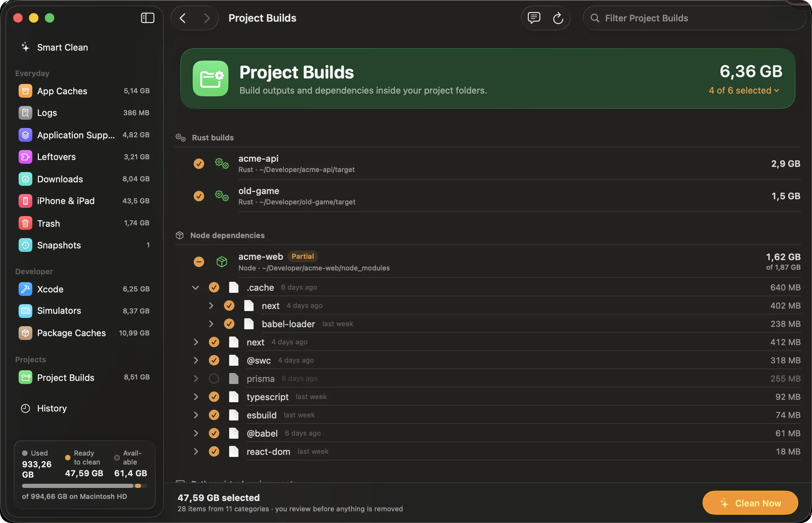Expand the @swc folder
Screen dimensions: 812x523
196,360
